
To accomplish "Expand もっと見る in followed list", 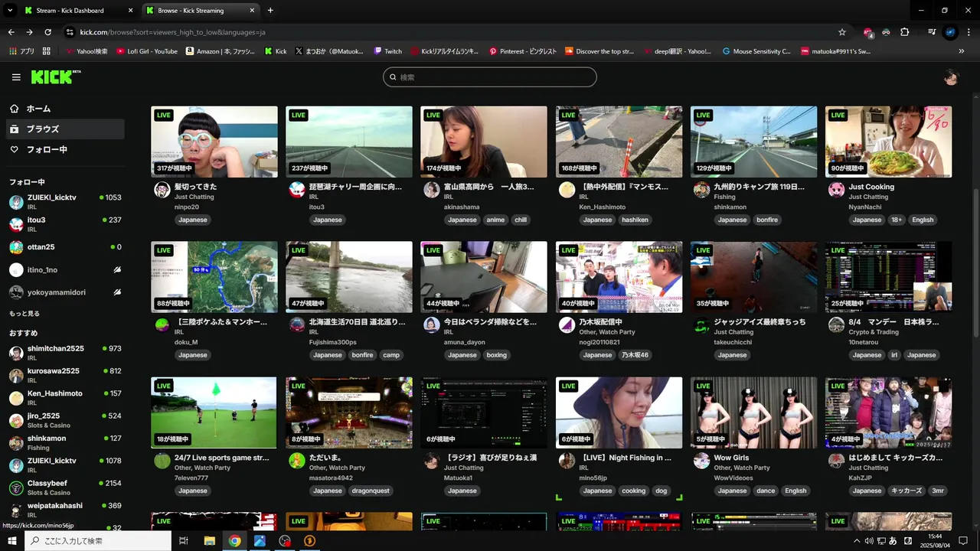I will 24,314.
